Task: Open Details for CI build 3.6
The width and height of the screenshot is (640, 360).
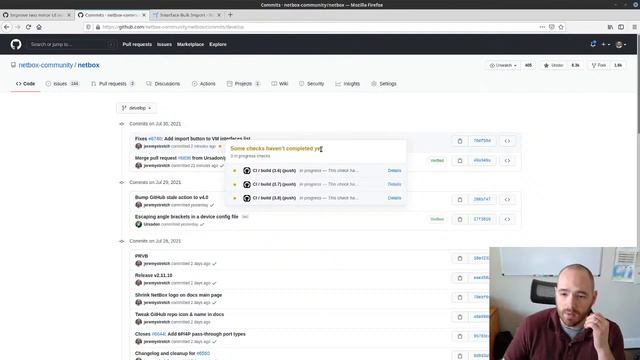Action: coord(394,171)
